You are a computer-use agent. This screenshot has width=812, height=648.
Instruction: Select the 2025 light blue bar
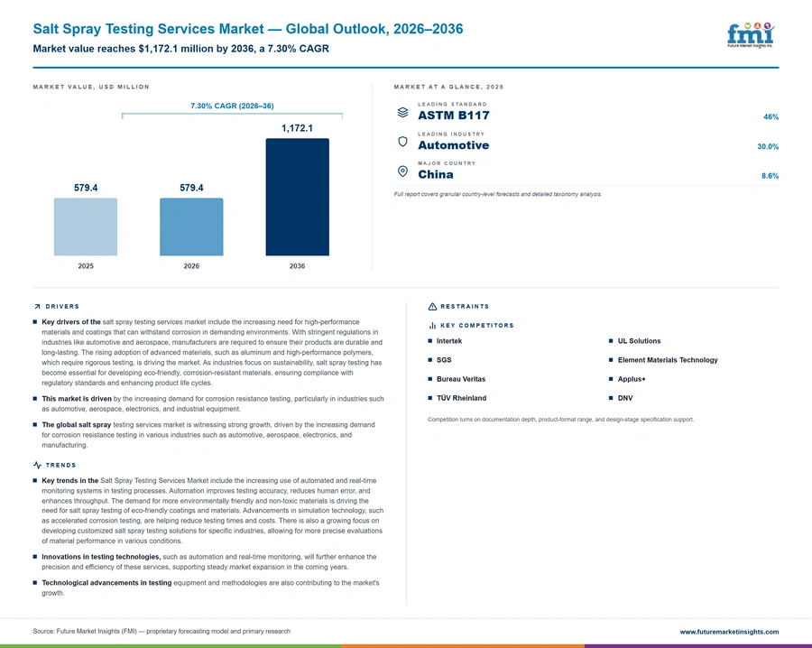(86, 227)
